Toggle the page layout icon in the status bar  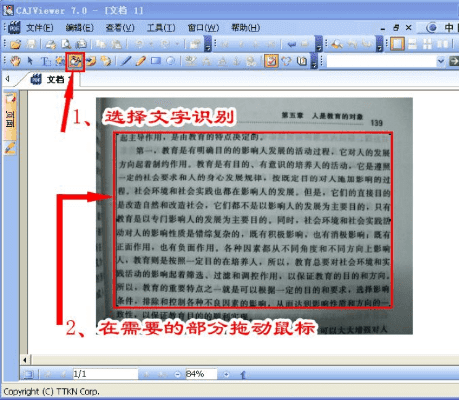(x=29, y=374)
